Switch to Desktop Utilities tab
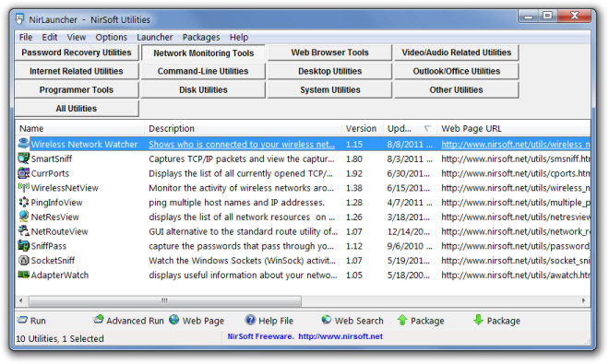 [x=329, y=71]
